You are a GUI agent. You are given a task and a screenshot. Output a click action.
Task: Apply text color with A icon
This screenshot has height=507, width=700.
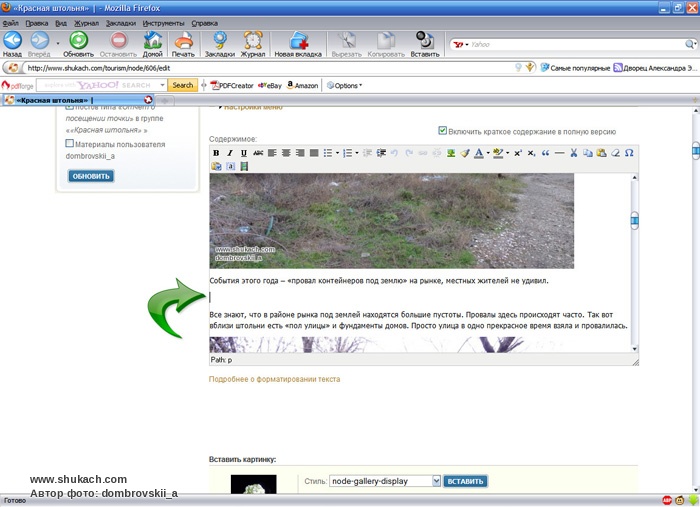click(x=479, y=153)
